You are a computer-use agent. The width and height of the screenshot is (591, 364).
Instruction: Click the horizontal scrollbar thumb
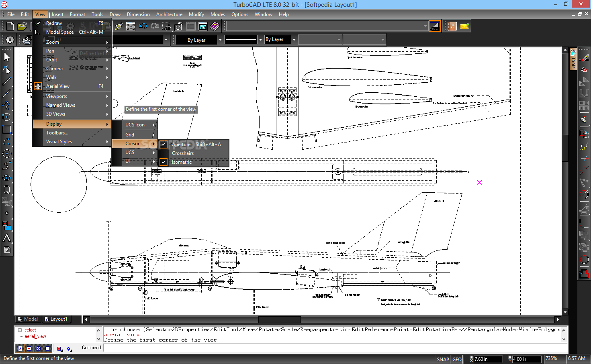click(279, 319)
